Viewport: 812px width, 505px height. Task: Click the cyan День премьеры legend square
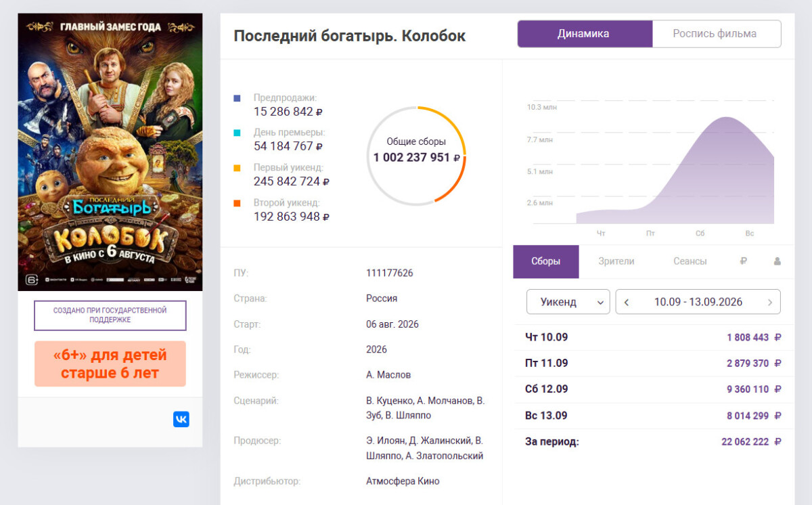[237, 133]
